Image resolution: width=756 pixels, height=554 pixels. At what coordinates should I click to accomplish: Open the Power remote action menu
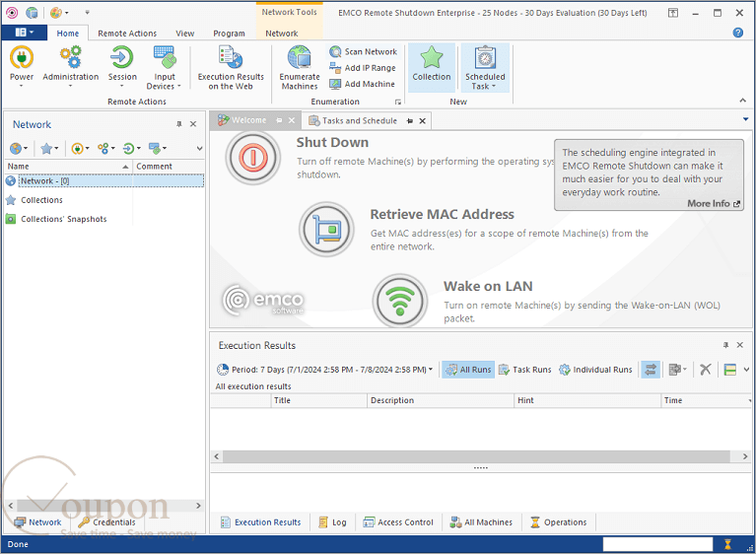pyautogui.click(x=22, y=67)
